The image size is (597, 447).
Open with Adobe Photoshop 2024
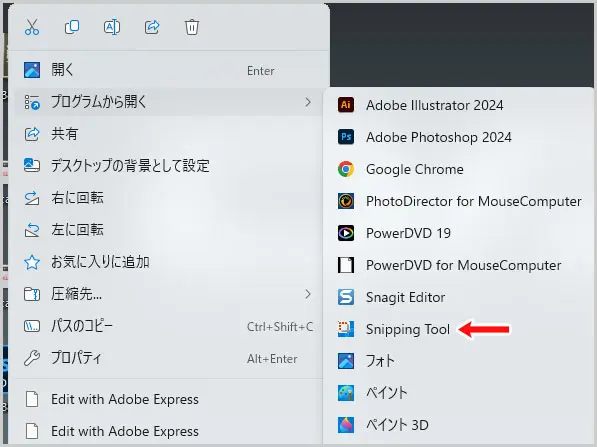(x=458, y=137)
